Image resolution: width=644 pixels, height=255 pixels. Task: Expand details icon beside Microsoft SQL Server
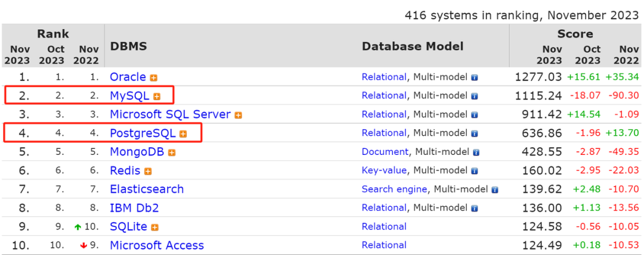point(239,115)
